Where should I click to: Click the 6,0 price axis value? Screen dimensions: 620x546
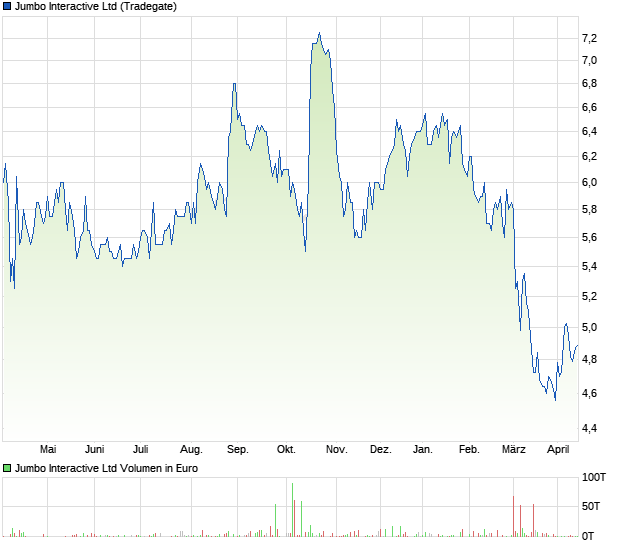[589, 183]
